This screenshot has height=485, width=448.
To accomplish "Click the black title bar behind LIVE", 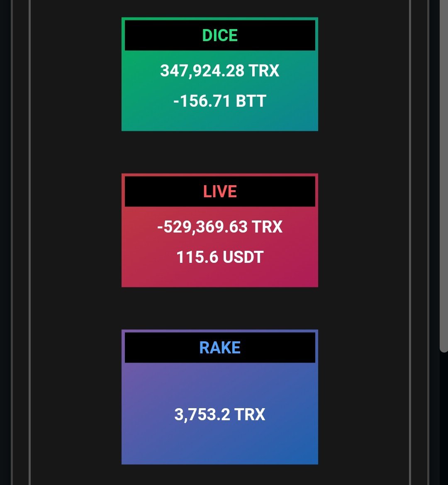I will tap(158, 192).
